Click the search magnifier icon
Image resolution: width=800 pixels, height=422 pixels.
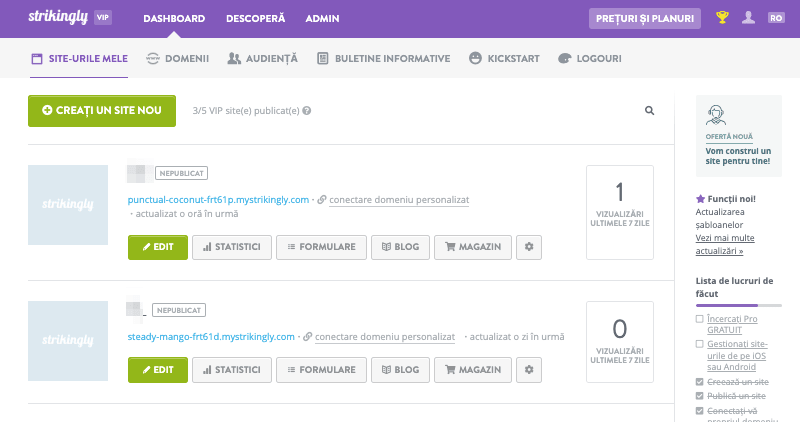pos(649,111)
